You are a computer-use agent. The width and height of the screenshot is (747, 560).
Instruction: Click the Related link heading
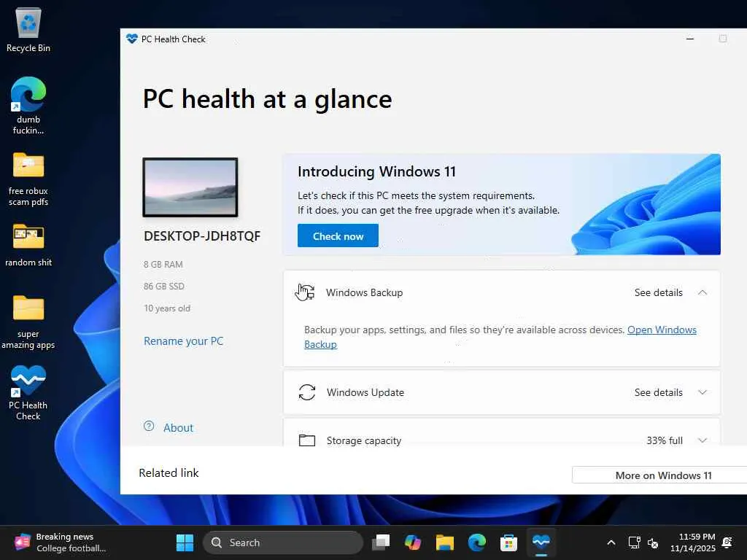point(169,472)
